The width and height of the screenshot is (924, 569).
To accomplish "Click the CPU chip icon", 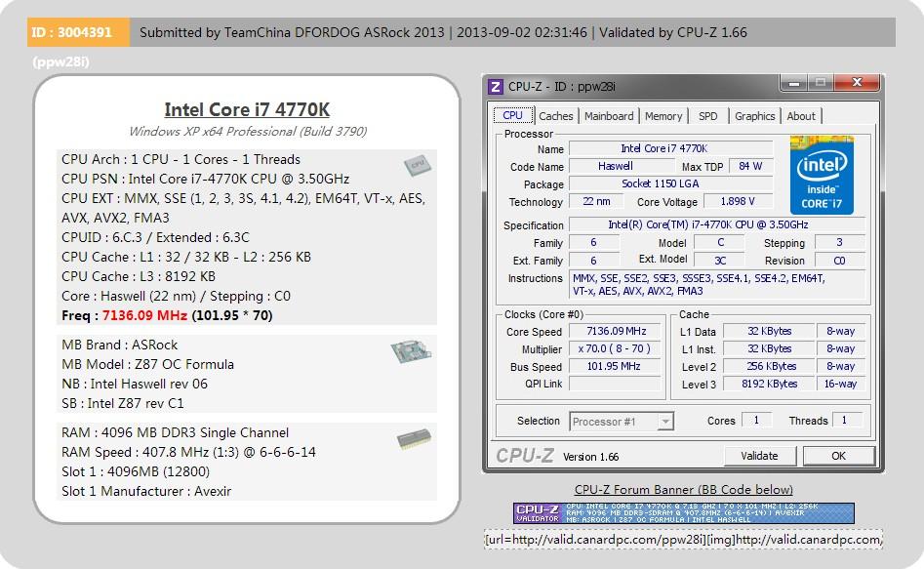I will 419,165.
